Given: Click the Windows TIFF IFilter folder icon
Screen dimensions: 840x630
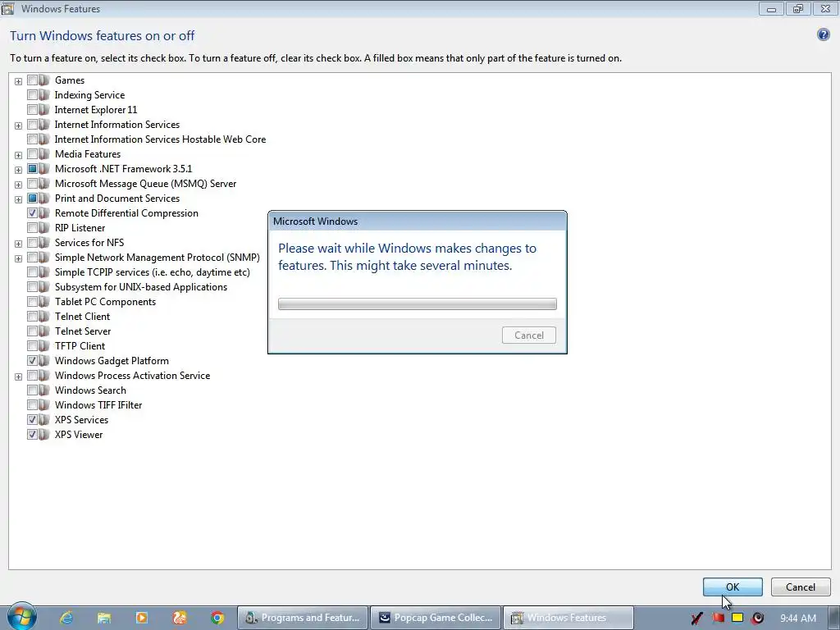Looking at the screenshot, I should click(44, 405).
